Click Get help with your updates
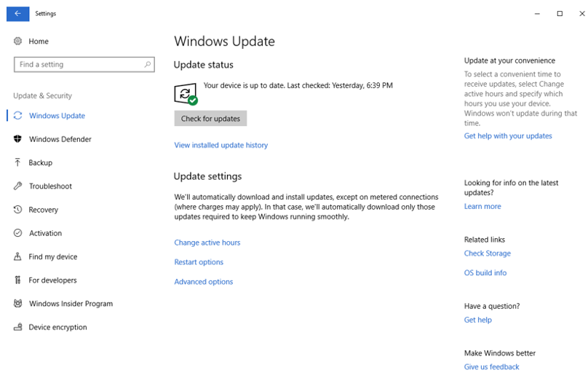The image size is (588, 378). click(x=508, y=136)
